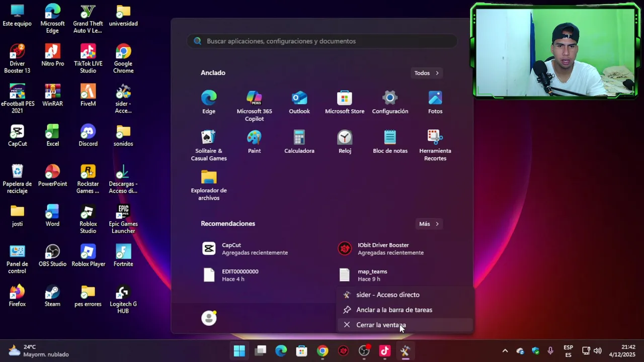Select the eFootball PES 2021 icon
Screen dimensions: 644x362
click(18, 100)
